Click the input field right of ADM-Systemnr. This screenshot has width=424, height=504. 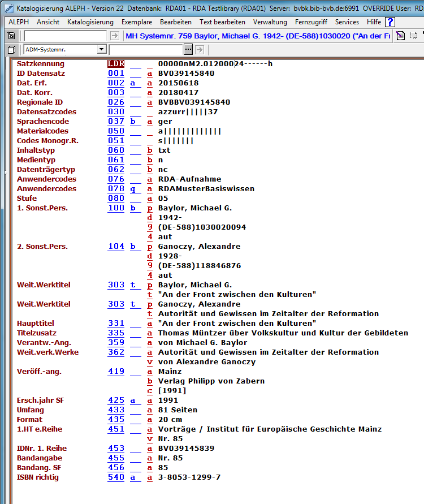(145, 49)
